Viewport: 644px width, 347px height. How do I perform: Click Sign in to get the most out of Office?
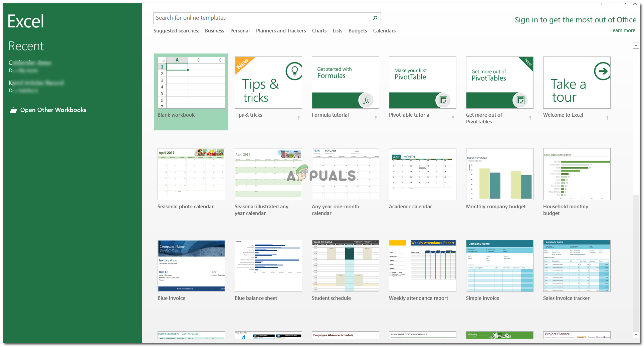point(576,20)
